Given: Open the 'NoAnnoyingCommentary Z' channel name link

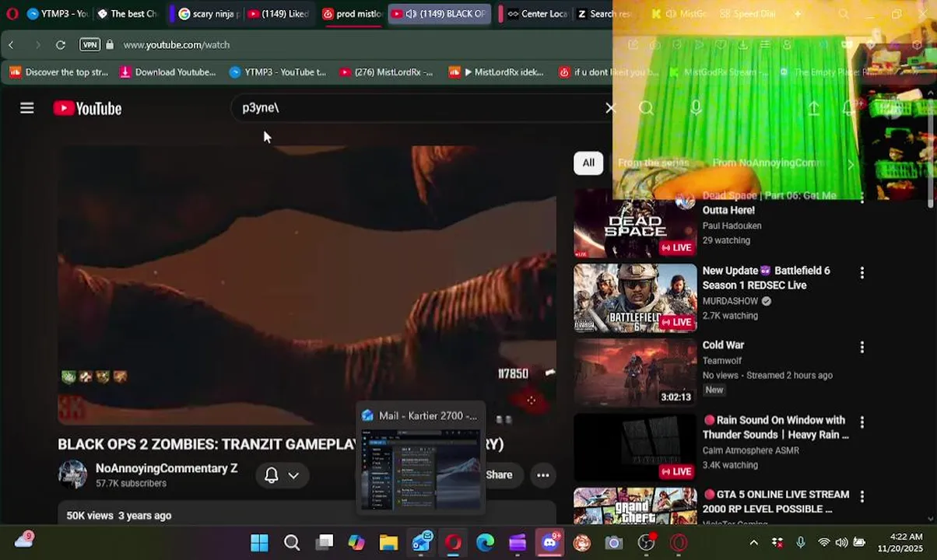Looking at the screenshot, I should (167, 468).
